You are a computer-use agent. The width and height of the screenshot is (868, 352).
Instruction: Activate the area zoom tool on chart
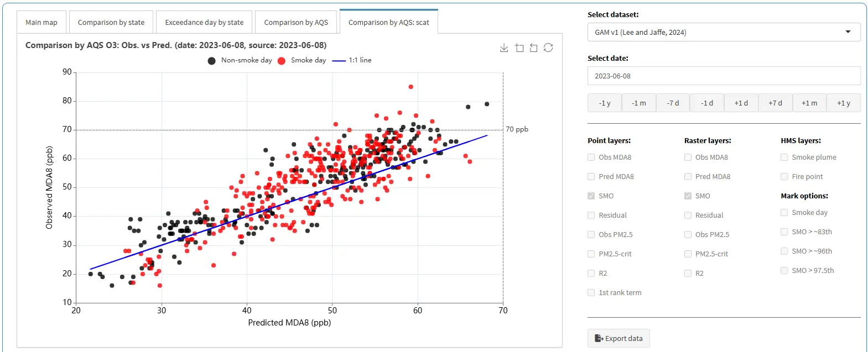point(519,48)
